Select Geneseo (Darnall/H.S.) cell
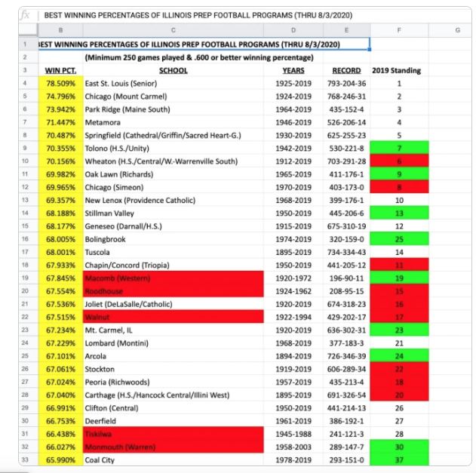 pyautogui.click(x=173, y=226)
